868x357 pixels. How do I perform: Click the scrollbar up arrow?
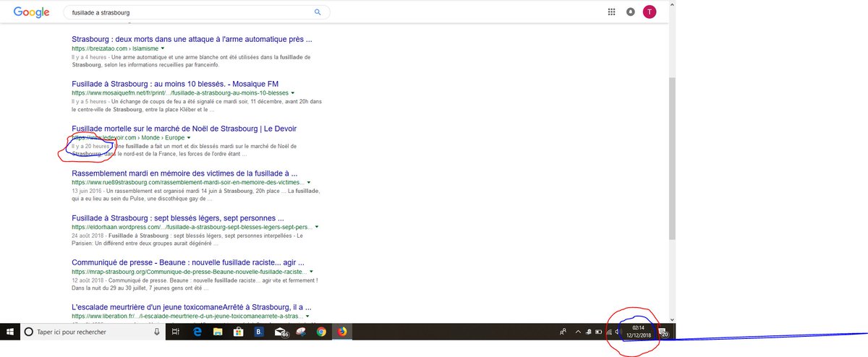[672, 4]
